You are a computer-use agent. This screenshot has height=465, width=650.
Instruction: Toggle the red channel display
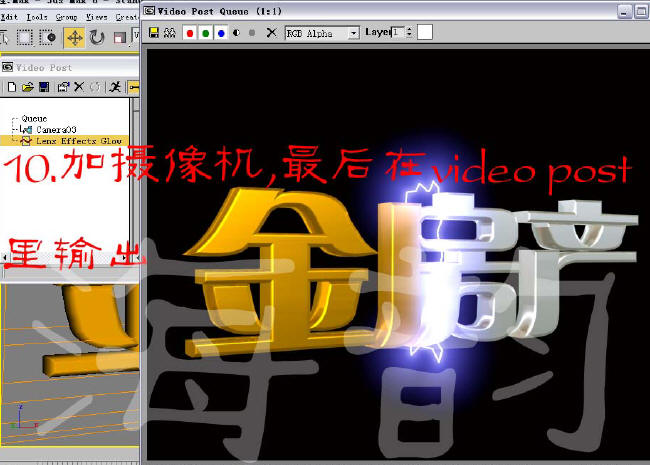tap(190, 33)
